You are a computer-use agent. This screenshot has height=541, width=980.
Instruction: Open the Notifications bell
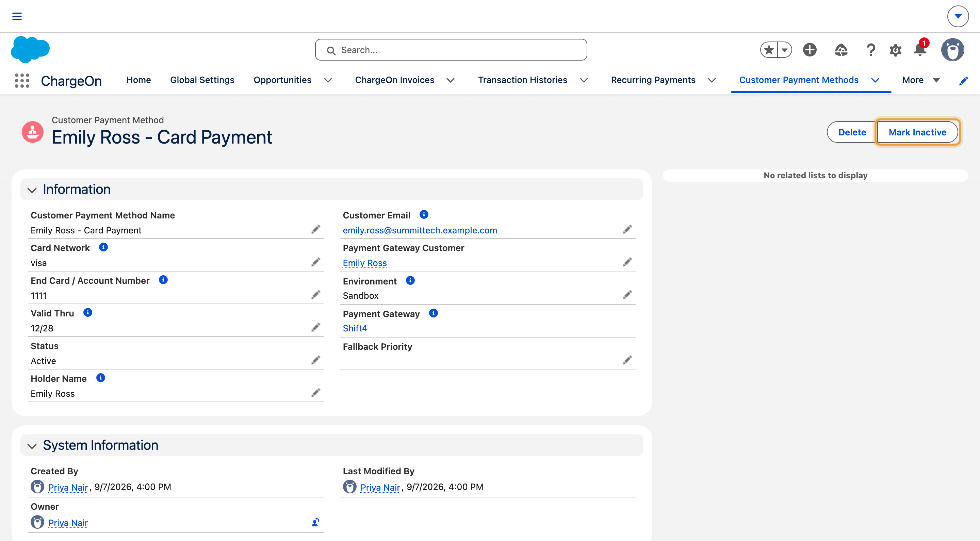(920, 50)
